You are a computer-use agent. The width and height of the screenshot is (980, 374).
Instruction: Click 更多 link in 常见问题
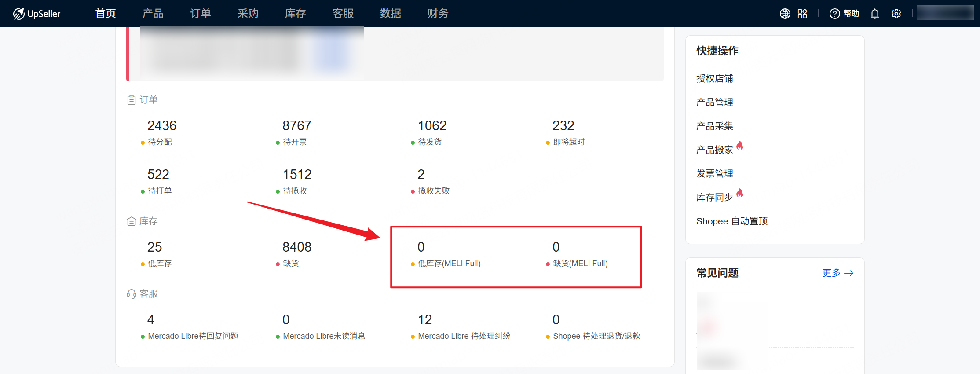coord(837,273)
